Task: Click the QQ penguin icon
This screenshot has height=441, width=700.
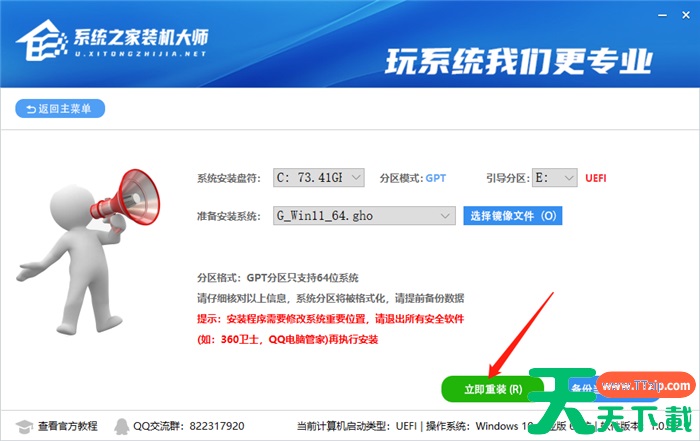Action: [x=121, y=426]
